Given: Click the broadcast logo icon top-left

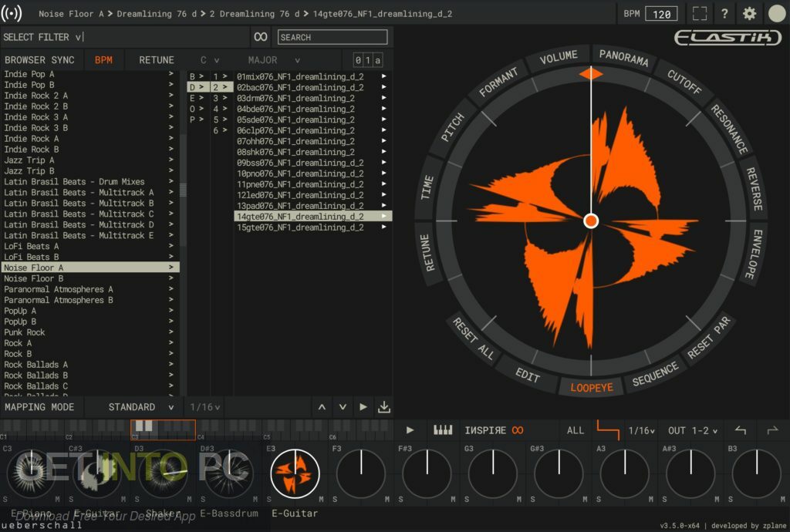Looking at the screenshot, I should click(x=11, y=13).
